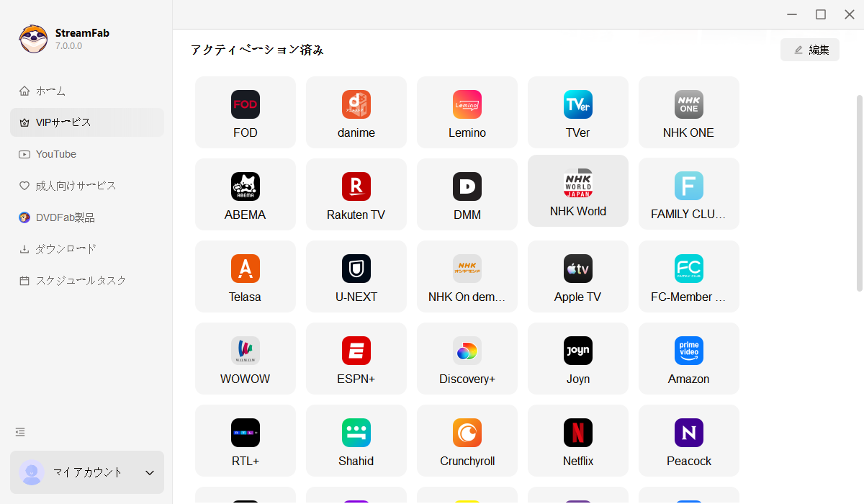Open the Apple TV service

point(577,276)
